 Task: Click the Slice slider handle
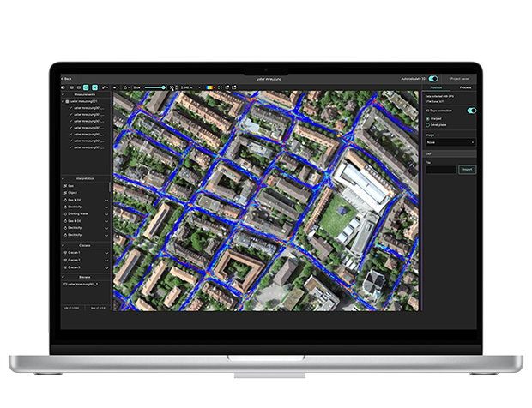point(164,87)
